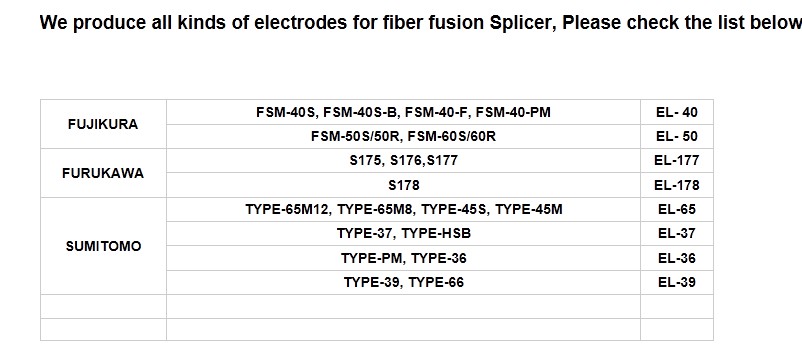Select the TYPE-65M12, TYPE-65M8 row
This screenshot has width=802, height=362.
(403, 210)
